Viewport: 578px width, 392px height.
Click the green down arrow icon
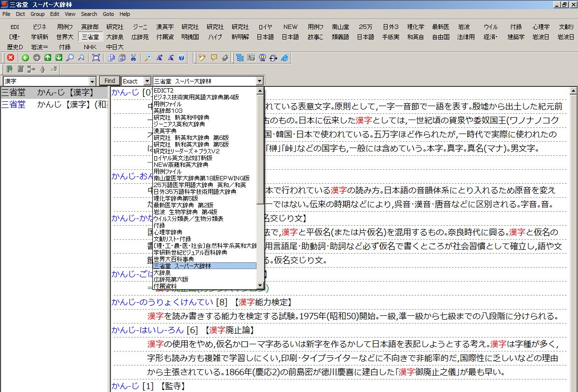(59, 57)
